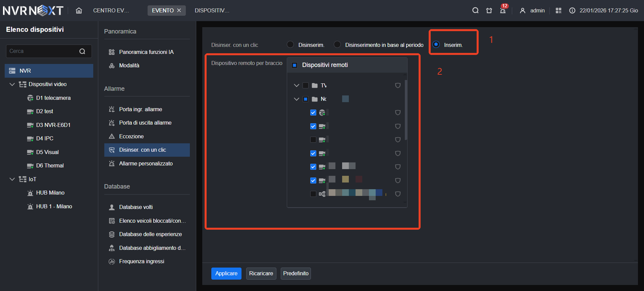This screenshot has width=644, height=291.
Task: Select HUB Milano IoT device
Action: pos(46,193)
